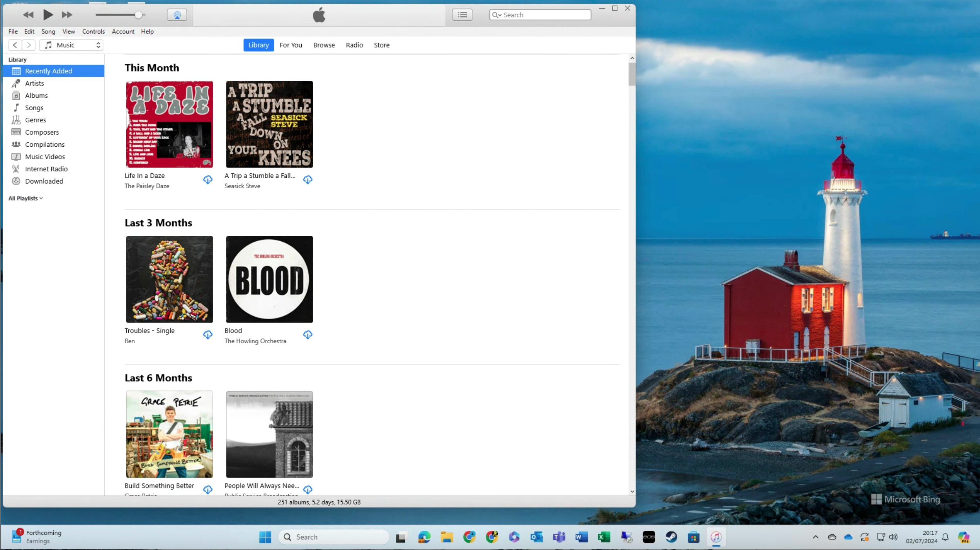Open the Downloaded library section

click(x=44, y=181)
